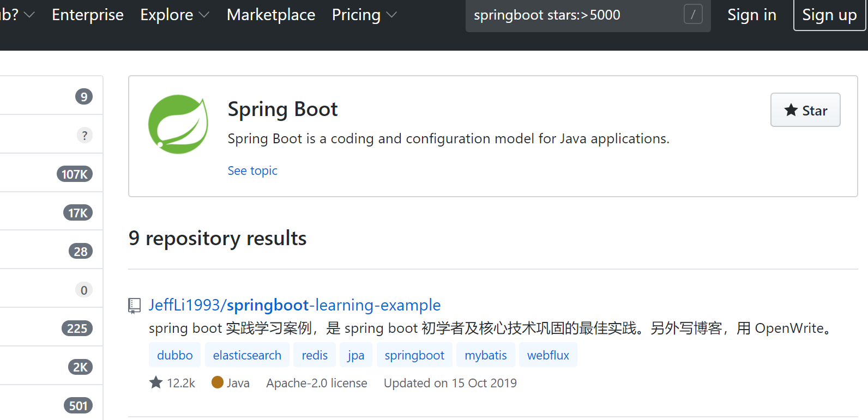The height and width of the screenshot is (420, 868).
Task: Click the 225 count badge
Action: tap(77, 328)
